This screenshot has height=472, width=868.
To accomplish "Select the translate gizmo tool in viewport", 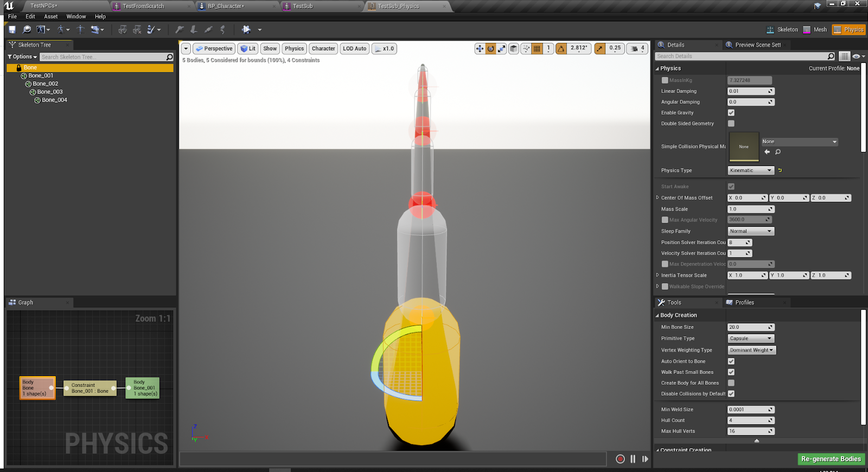I will point(480,49).
